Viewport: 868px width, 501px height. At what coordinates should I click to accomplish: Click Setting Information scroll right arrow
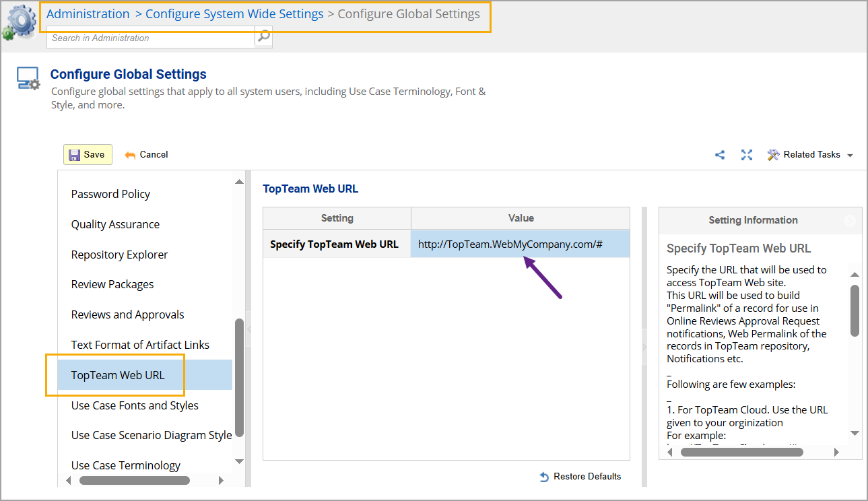837,453
